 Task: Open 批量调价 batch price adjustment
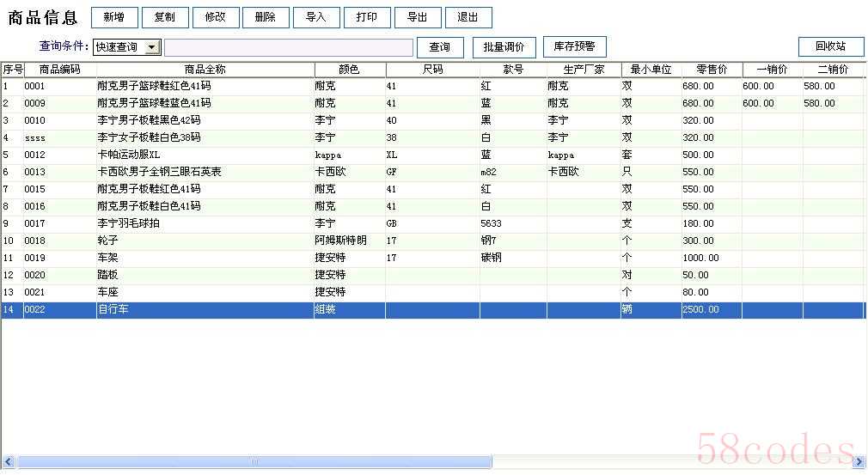pos(504,47)
